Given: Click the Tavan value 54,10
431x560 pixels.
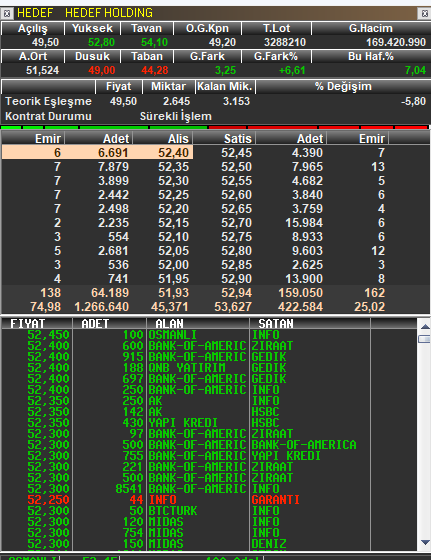Looking at the screenshot, I should click(154, 42).
